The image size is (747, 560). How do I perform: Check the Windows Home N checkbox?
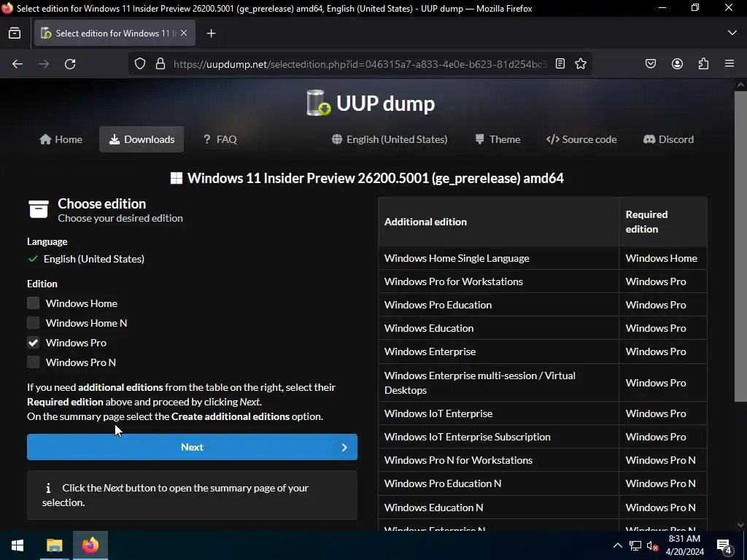point(33,323)
